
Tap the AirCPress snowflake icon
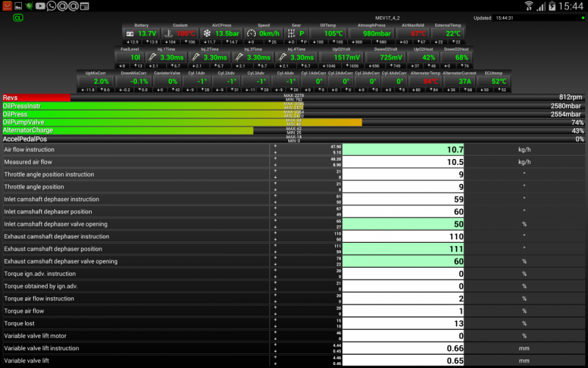click(207, 34)
